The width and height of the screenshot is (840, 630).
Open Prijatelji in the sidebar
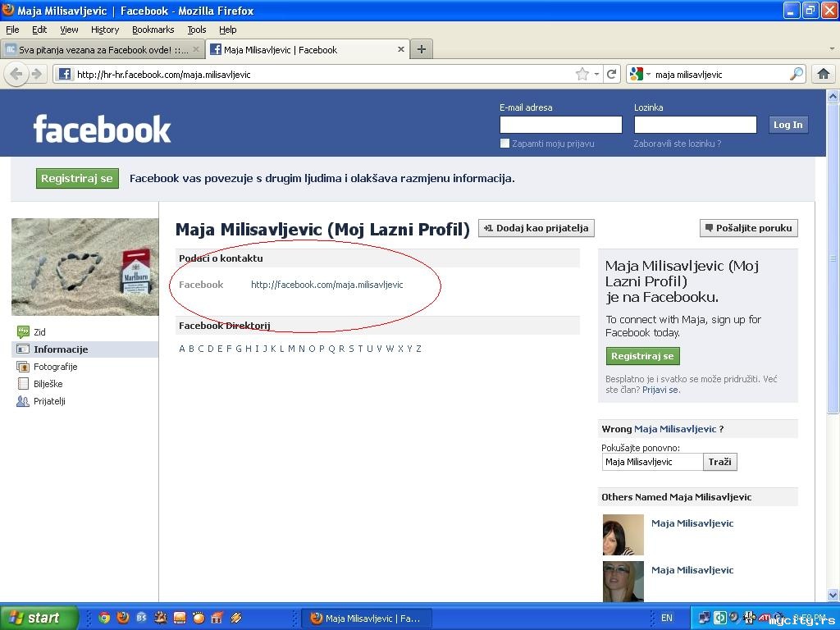(42, 400)
